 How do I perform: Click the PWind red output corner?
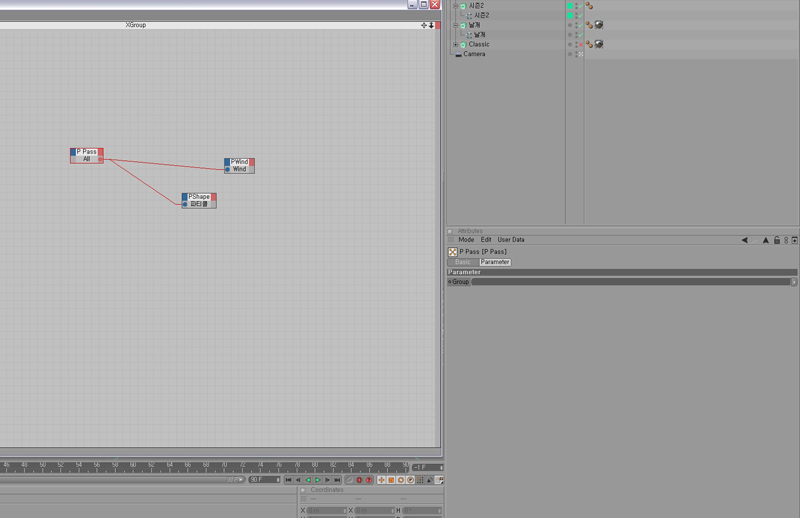click(x=252, y=162)
